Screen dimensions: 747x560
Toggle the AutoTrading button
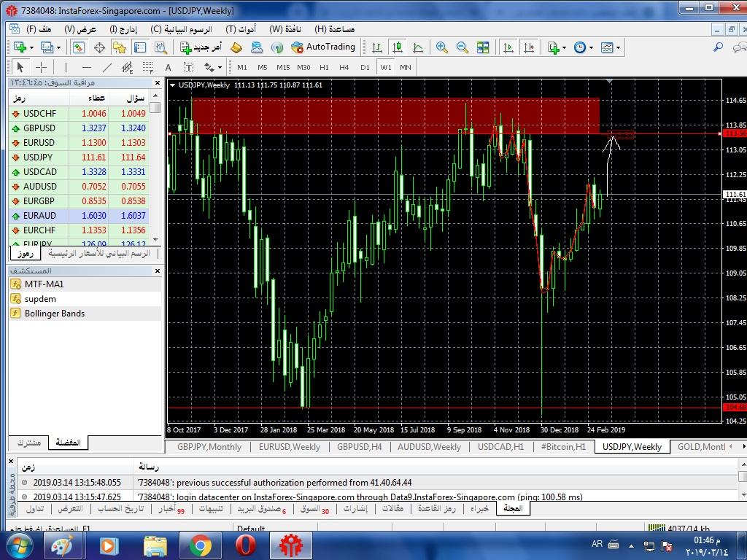click(323, 47)
